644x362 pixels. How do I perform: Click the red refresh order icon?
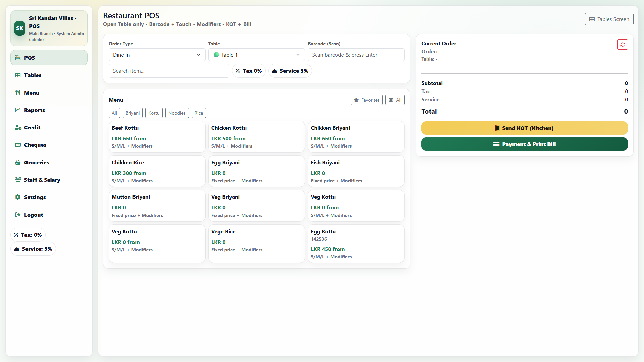pos(622,45)
